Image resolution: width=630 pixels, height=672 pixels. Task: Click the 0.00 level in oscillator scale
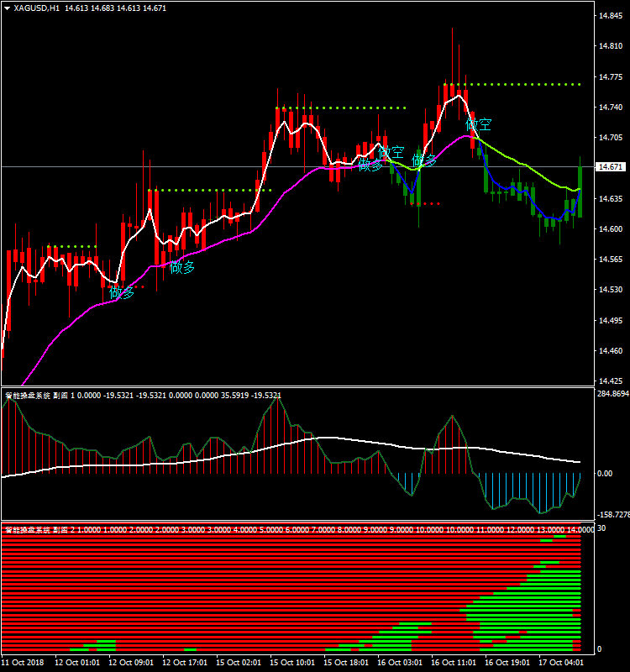pos(604,474)
